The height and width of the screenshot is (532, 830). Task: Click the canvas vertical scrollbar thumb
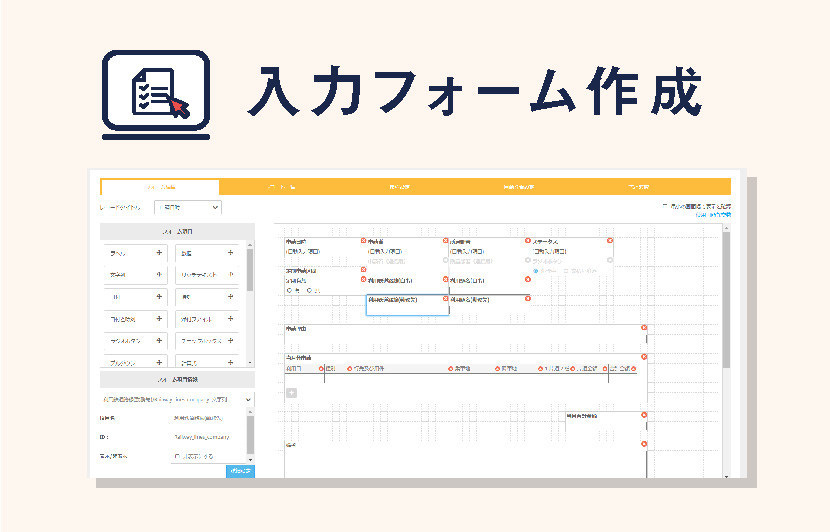pos(726,299)
